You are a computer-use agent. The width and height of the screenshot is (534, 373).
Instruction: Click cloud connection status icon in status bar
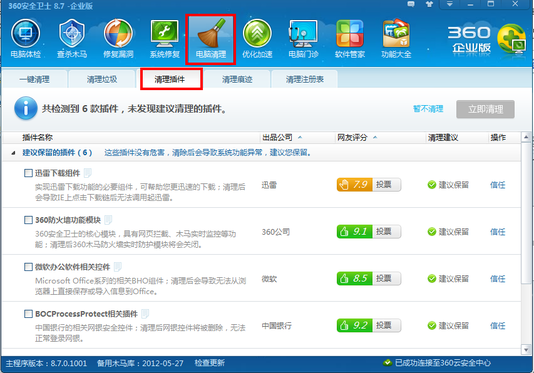pos(387,363)
